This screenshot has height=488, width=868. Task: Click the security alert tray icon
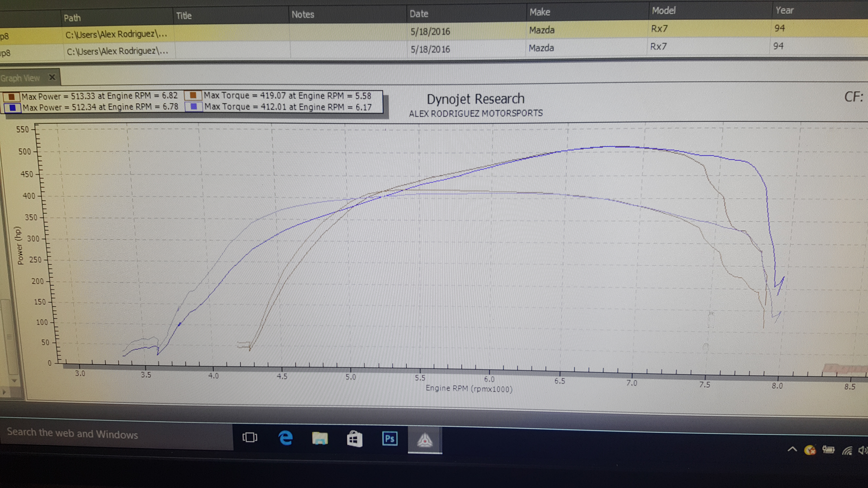[810, 450]
